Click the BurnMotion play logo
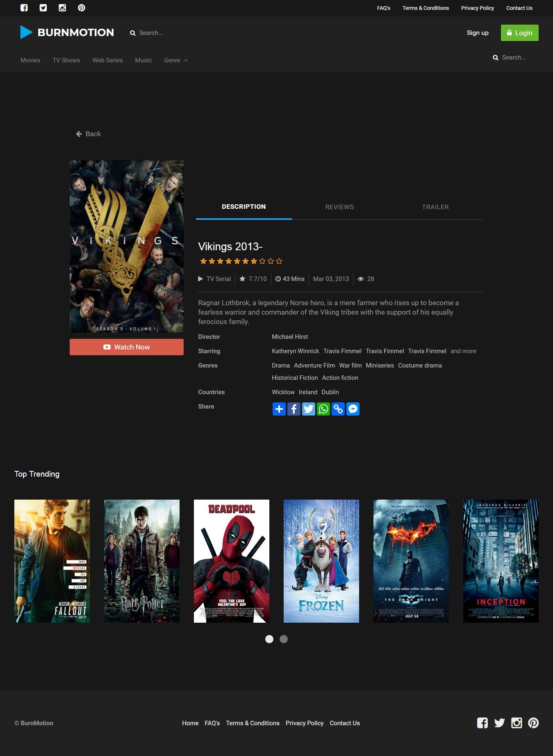The width and height of the screenshot is (553, 756). [26, 32]
